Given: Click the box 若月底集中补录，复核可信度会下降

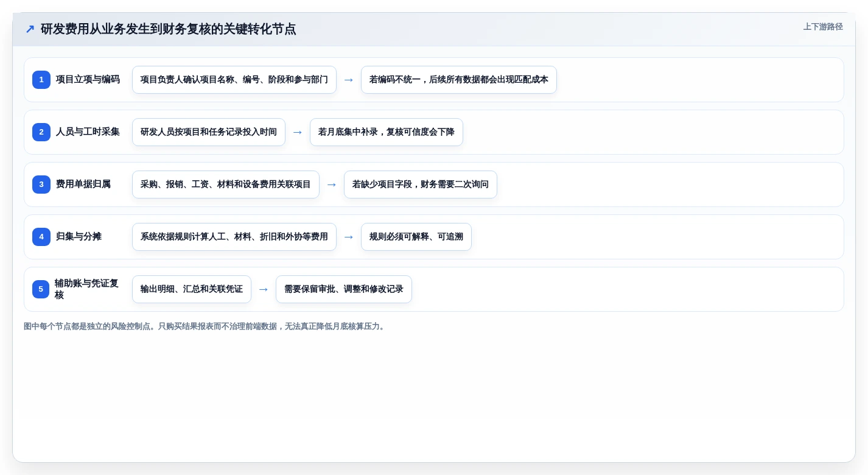Looking at the screenshot, I should click(x=387, y=132).
